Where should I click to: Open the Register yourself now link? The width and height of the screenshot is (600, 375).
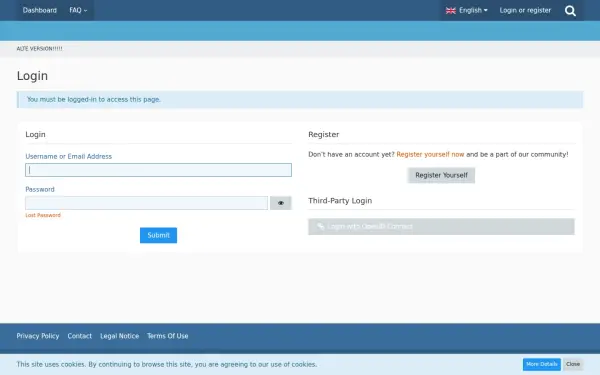tap(430, 155)
